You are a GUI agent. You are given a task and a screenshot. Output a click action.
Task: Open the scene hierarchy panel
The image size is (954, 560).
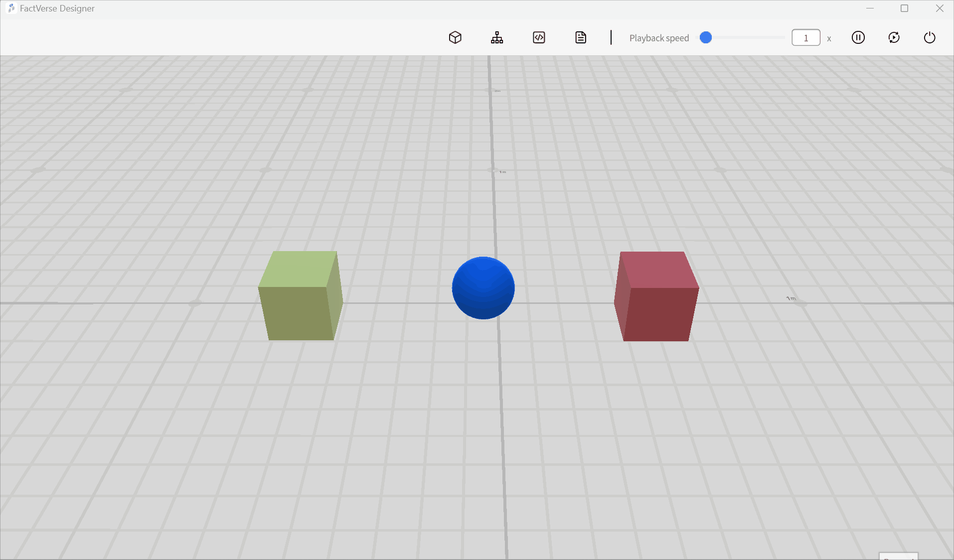coord(497,37)
